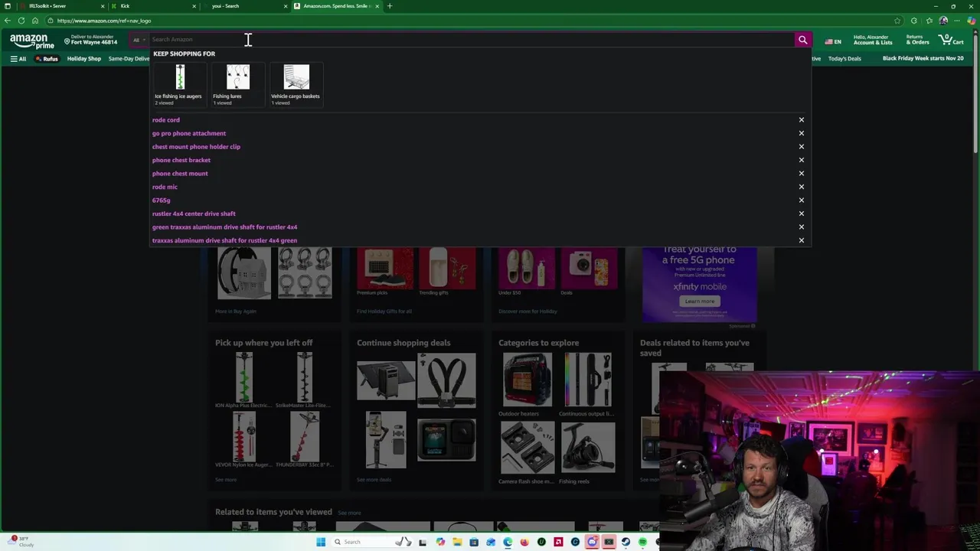The width and height of the screenshot is (980, 551).
Task: Select suggestion 'go pro phone attachment'
Action: click(x=189, y=133)
